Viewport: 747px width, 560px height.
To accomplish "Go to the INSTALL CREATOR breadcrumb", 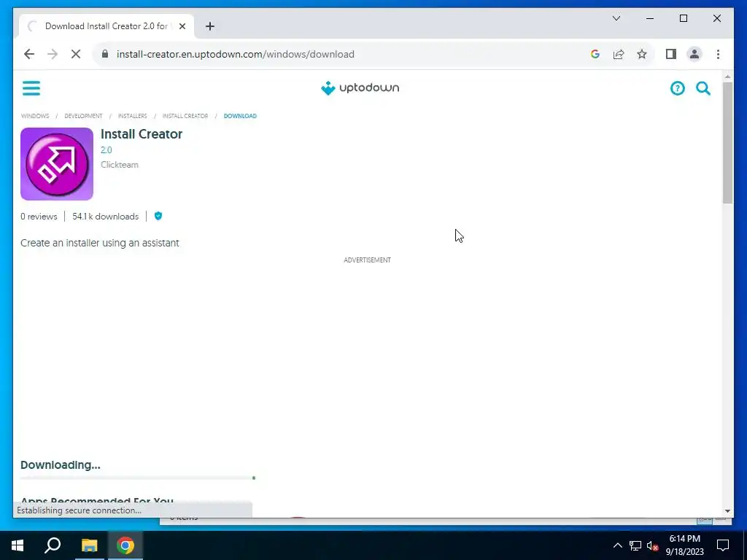I will pyautogui.click(x=185, y=116).
